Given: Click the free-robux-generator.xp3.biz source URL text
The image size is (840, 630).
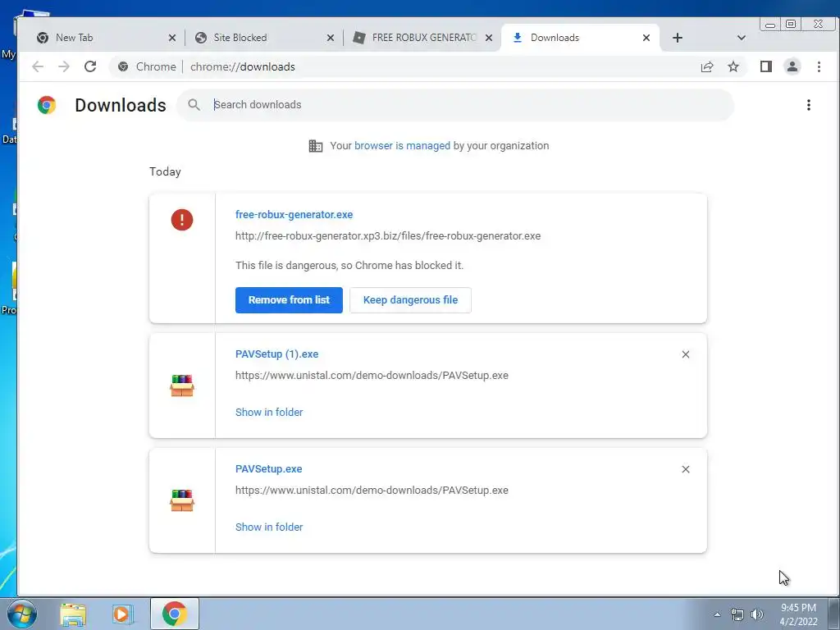Looking at the screenshot, I should coord(388,235).
